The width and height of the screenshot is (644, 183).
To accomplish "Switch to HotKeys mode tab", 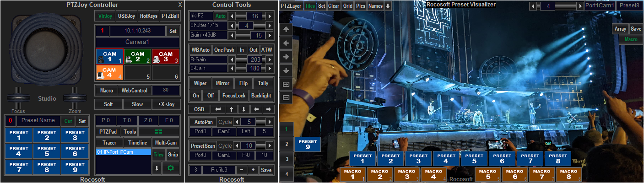I will click(148, 16).
